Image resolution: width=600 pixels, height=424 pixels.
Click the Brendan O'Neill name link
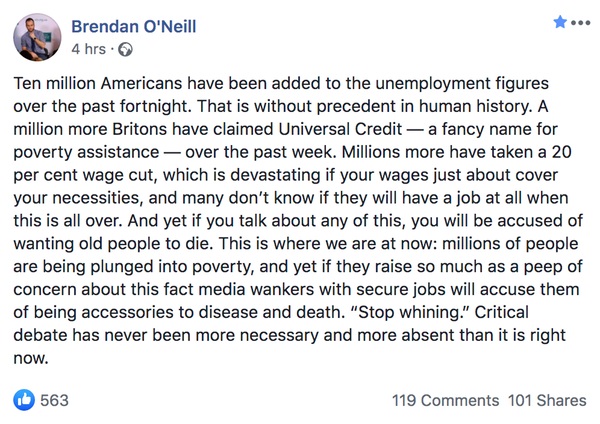coord(134,27)
